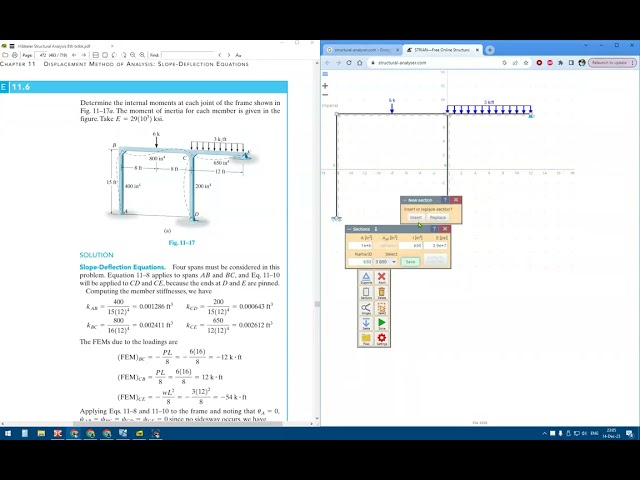The height and width of the screenshot is (480, 640).
Task: Run the green Solve play button
Action: pos(382,324)
